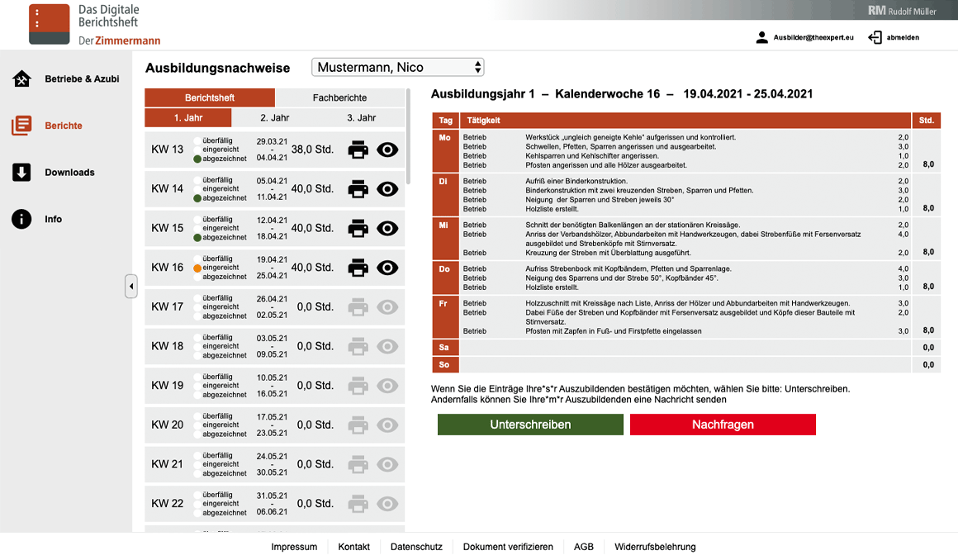Viewport: 958px width, 560px height.
Task: Click the abmelden logout icon
Action: 875,36
